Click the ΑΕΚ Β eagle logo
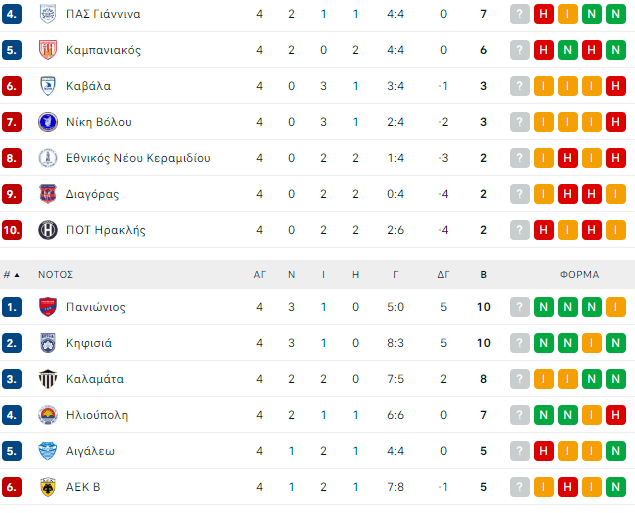 point(47,487)
